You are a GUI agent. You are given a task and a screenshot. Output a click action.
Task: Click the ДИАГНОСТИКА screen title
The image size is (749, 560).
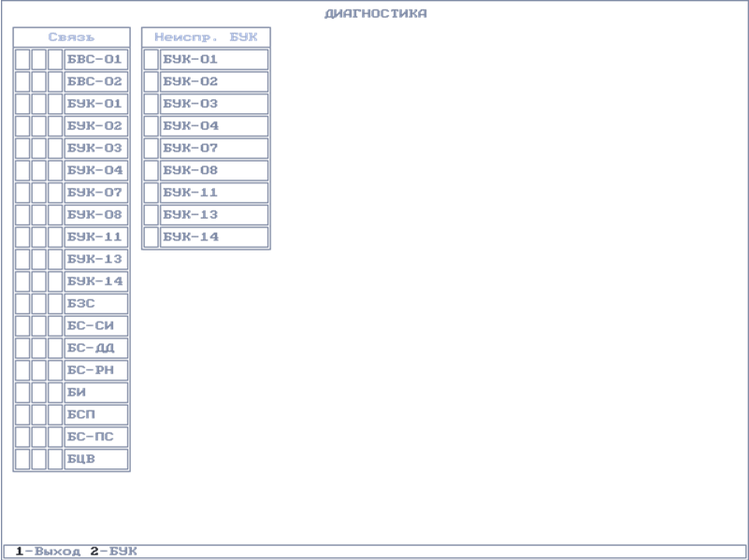pyautogui.click(x=376, y=13)
